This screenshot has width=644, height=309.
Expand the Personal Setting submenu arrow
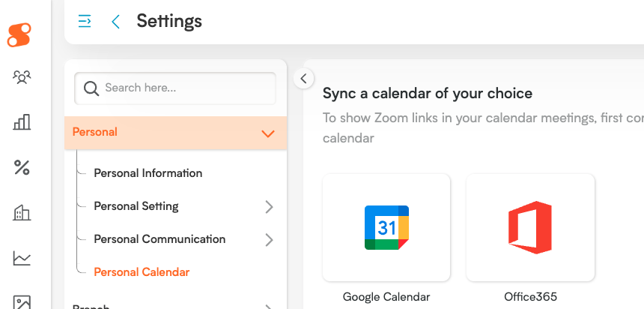[x=269, y=207]
